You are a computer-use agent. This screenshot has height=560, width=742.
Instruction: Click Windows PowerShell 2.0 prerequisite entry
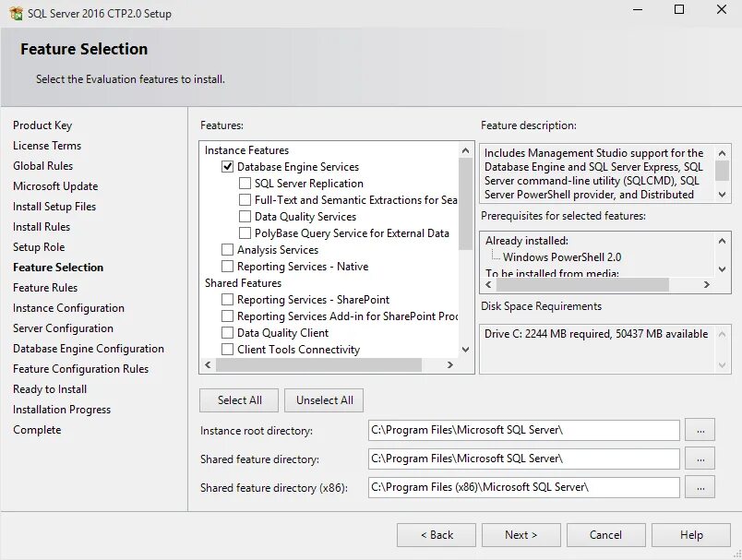click(562, 257)
